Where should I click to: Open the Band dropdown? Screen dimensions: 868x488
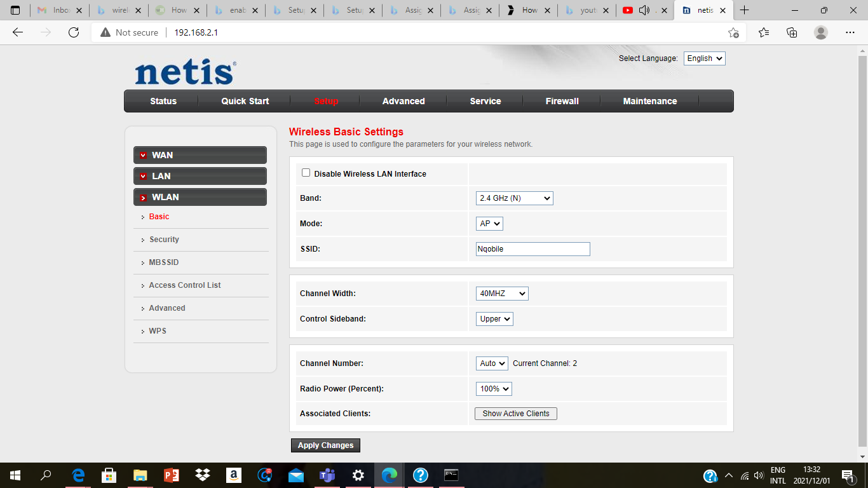(514, 198)
